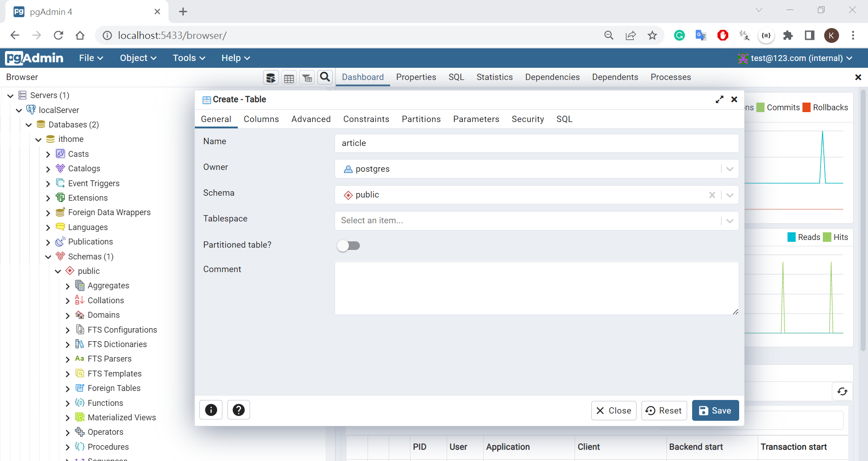Click the SQL help info icon button
Viewport: 868px width, 461px height.
211,410
